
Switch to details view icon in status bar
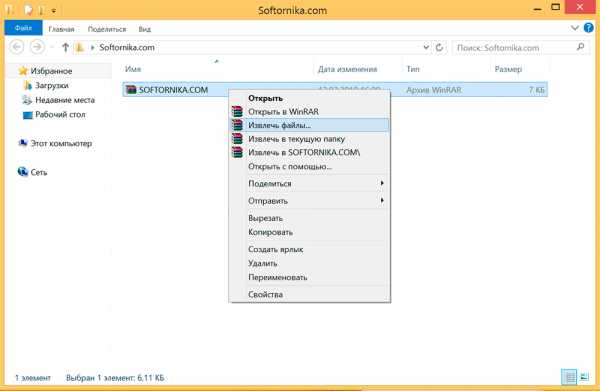(x=569, y=377)
